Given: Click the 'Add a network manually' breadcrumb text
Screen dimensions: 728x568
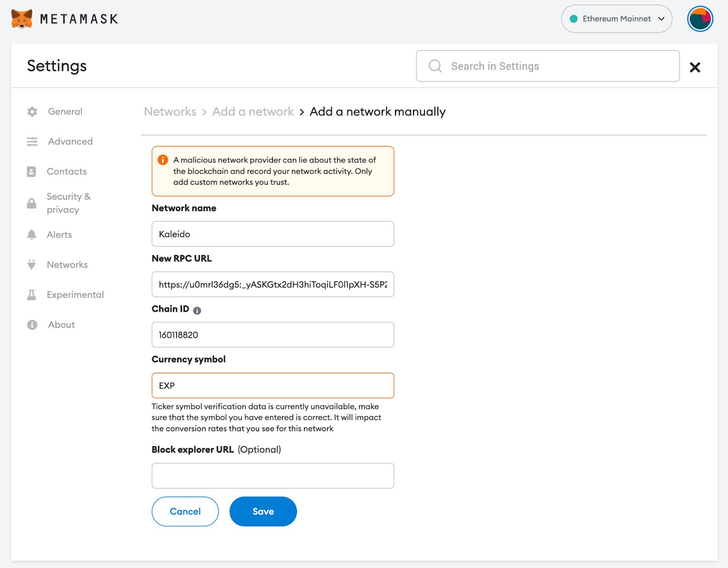Looking at the screenshot, I should 378,111.
